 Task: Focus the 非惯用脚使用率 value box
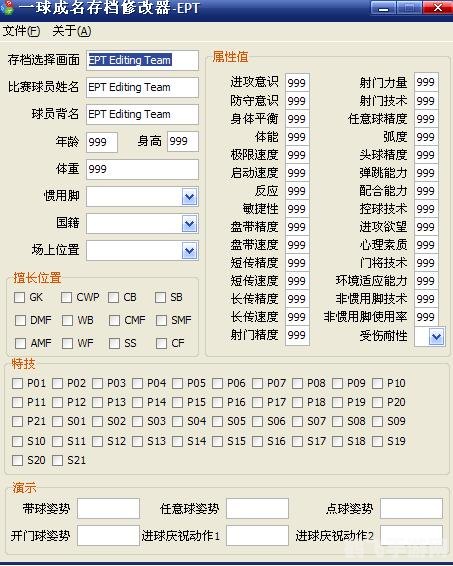tap(426, 317)
